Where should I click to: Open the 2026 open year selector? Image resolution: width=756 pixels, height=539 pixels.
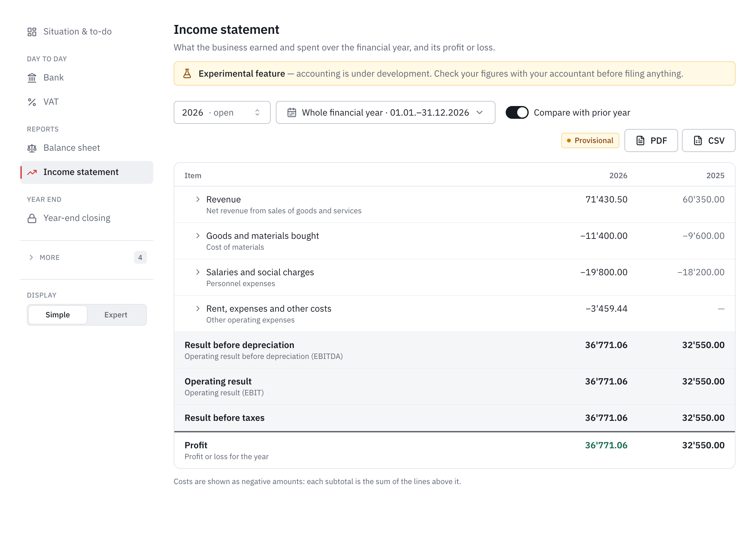[x=222, y=112]
